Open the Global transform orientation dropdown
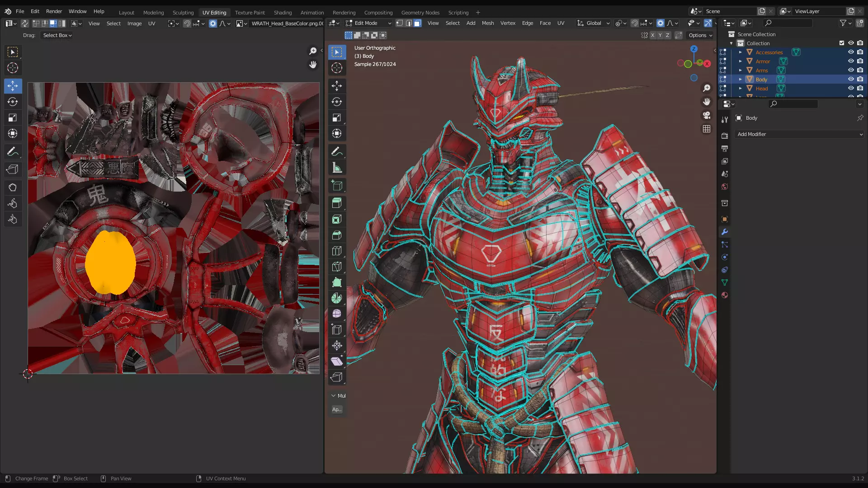 click(594, 23)
